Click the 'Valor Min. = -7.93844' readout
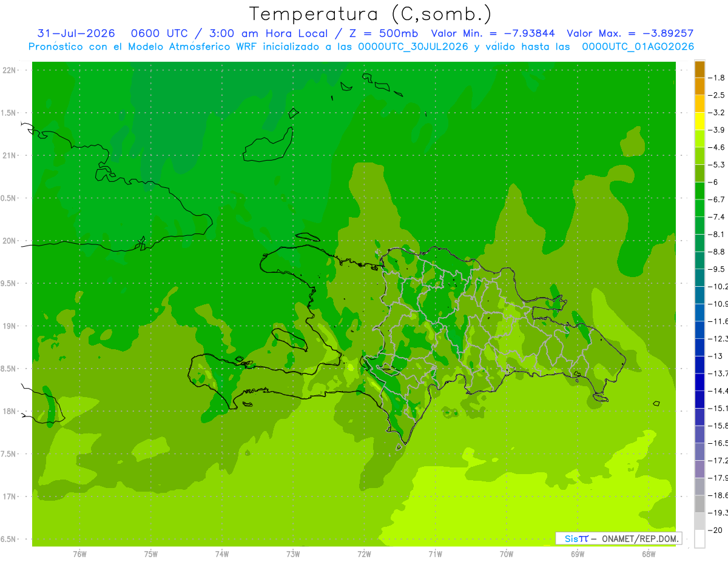The width and height of the screenshot is (728, 562). pos(493,33)
